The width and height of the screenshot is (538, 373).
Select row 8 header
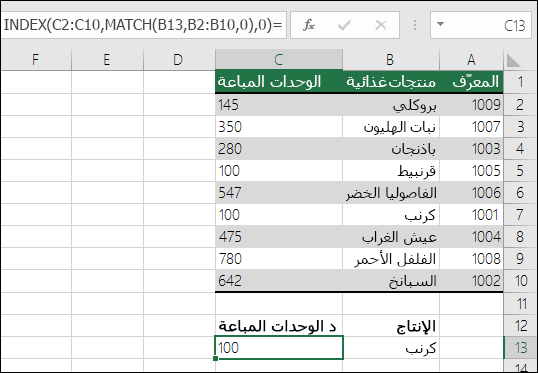pos(521,236)
